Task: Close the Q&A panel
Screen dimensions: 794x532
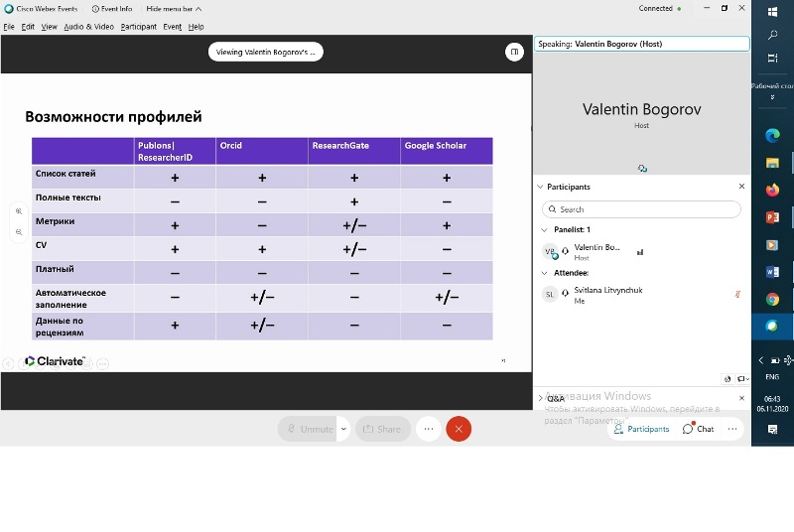Action: coord(741,398)
